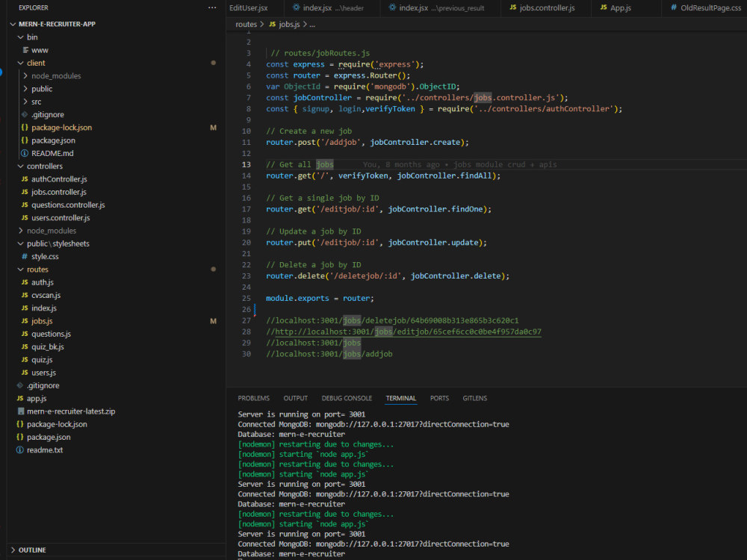
Task: Open style.css hash icon
Action: tap(25, 256)
